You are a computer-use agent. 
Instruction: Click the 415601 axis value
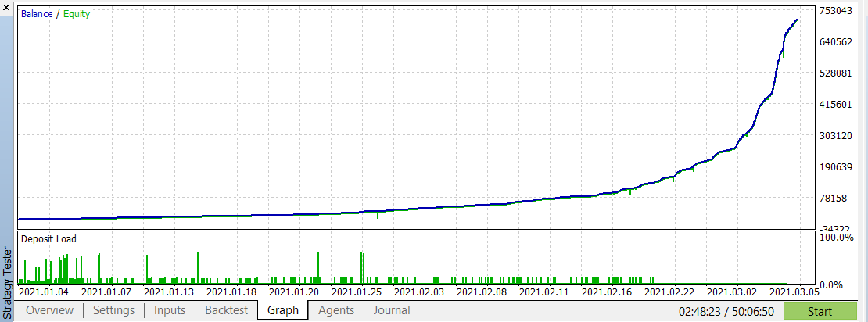coord(836,104)
